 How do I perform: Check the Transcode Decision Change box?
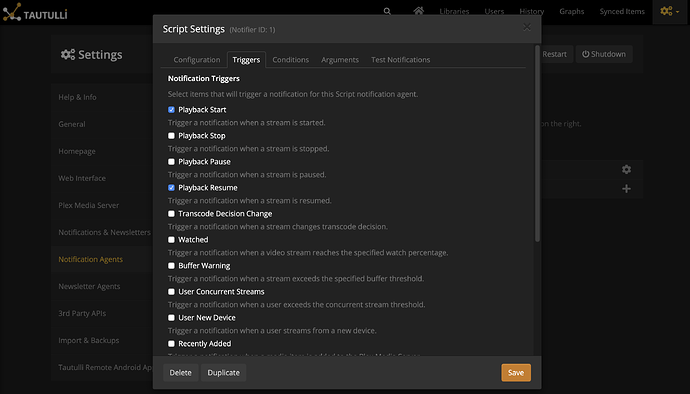pyautogui.click(x=171, y=214)
